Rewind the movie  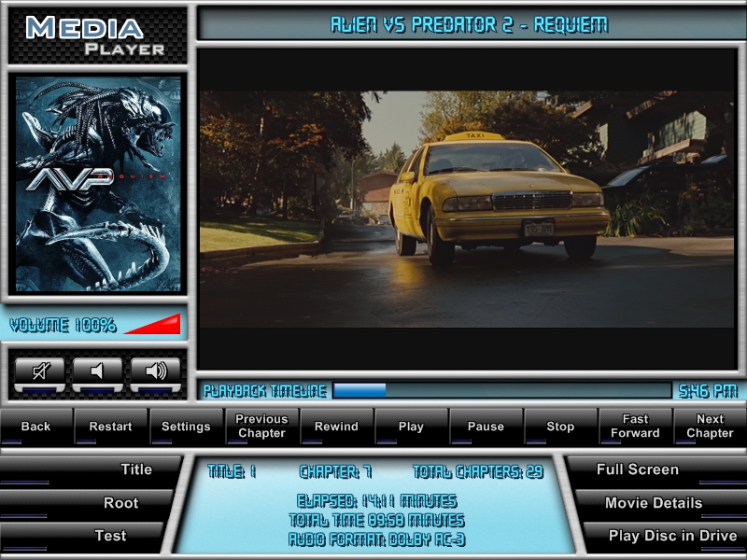336,427
